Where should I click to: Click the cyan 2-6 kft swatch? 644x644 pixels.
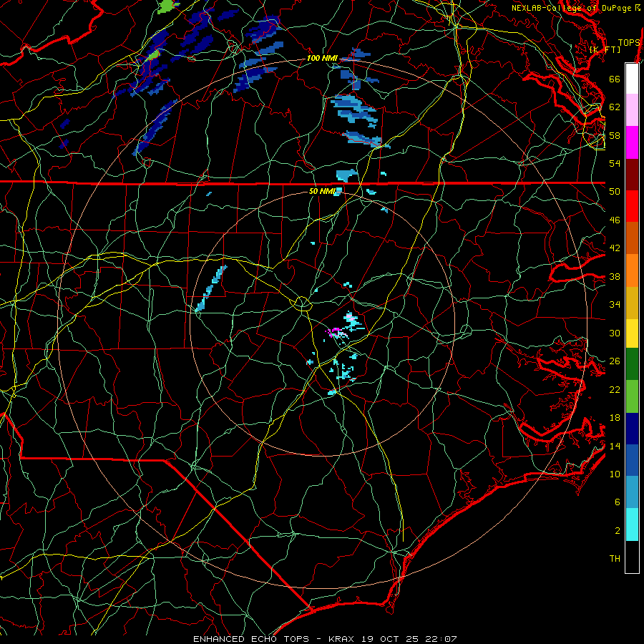tap(632, 525)
